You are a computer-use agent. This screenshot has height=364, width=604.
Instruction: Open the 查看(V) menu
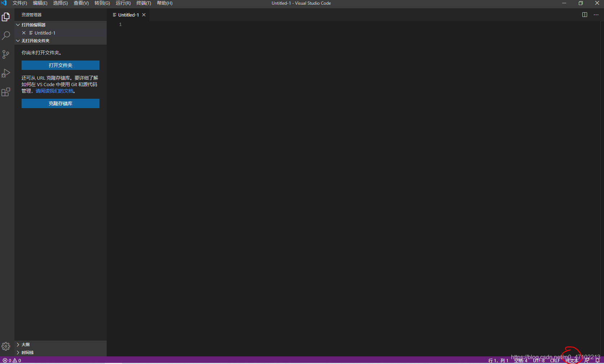coord(81,3)
